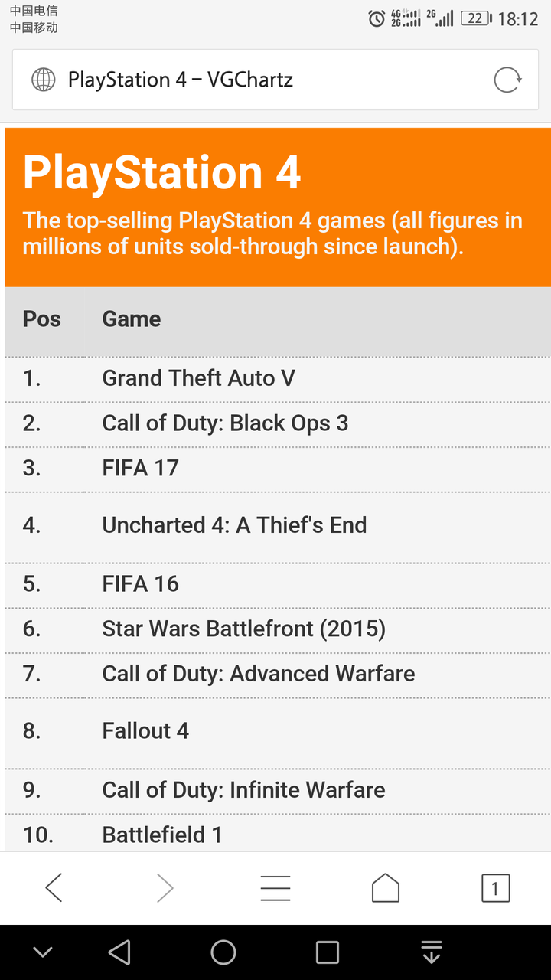
Task: Go back with the browser back arrow
Action: pos(54,888)
